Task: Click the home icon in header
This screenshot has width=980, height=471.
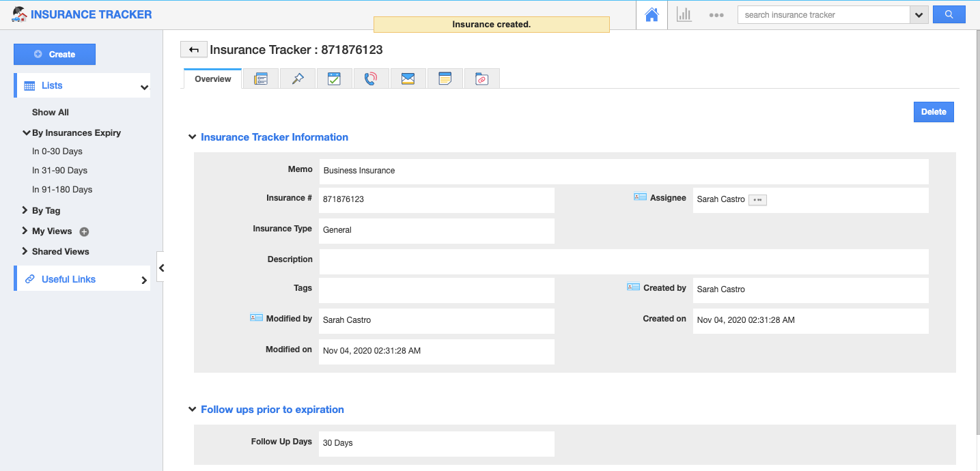Action: coord(652,15)
